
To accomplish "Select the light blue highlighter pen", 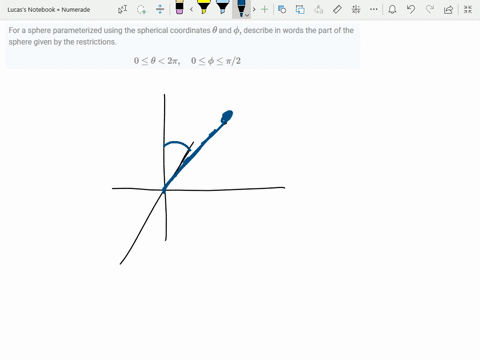I will pos(222,7).
